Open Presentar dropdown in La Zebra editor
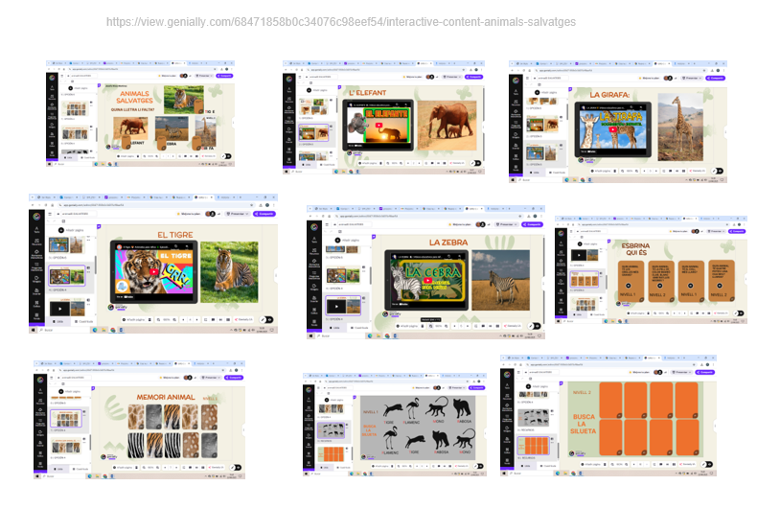The height and width of the screenshot is (532, 757). click(507, 224)
